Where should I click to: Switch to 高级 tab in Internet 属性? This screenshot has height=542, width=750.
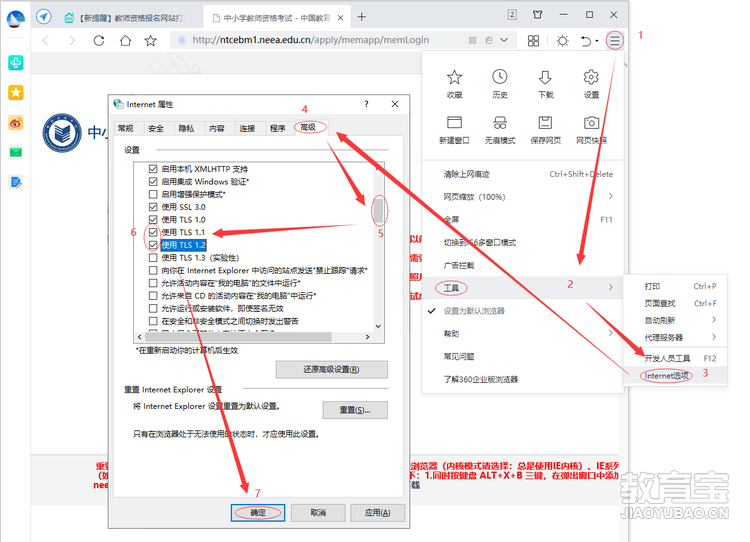310,127
